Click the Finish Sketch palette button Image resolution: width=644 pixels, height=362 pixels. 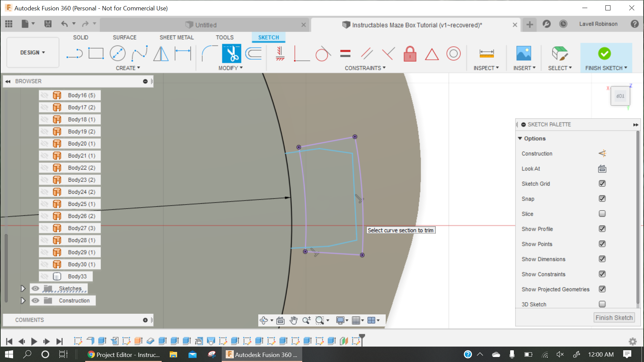tap(614, 318)
